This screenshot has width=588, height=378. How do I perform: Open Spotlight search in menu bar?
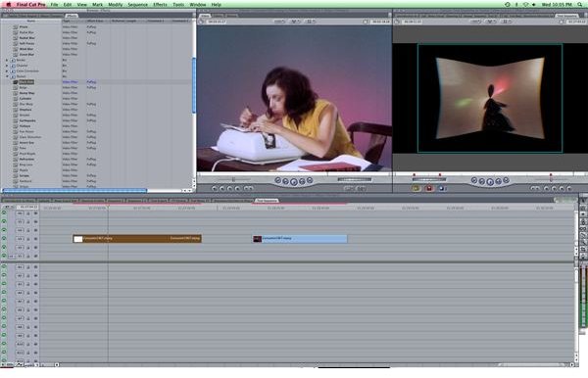(580, 5)
